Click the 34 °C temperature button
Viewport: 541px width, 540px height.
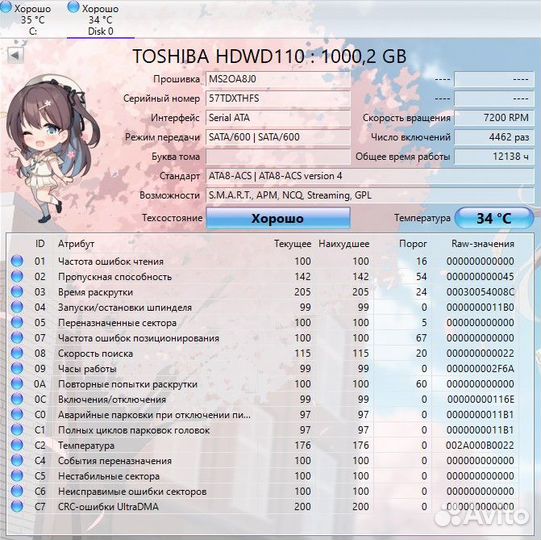494,218
